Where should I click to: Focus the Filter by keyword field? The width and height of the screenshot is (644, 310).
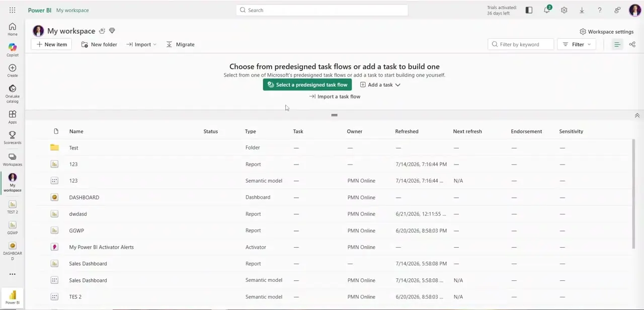pos(521,44)
